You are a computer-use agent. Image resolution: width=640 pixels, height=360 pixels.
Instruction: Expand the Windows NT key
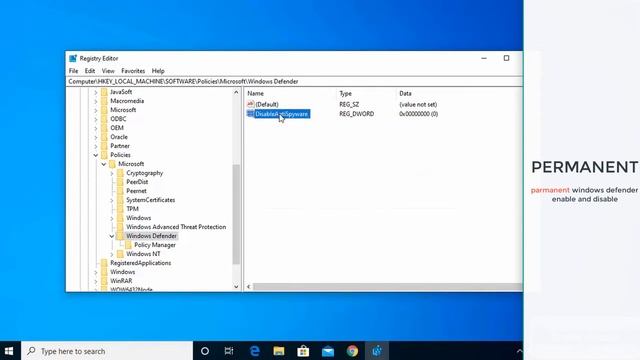coord(111,254)
